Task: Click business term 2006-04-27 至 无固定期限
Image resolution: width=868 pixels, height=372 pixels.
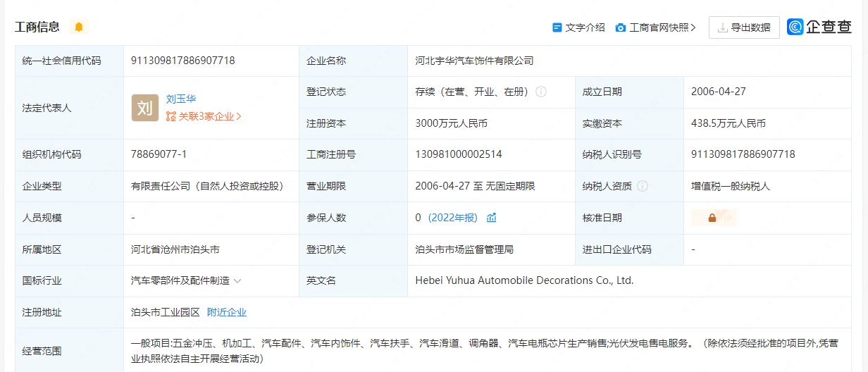Action: tap(476, 186)
